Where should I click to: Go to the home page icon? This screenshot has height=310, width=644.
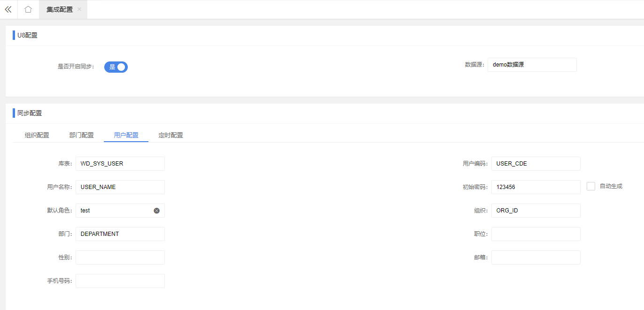28,9
